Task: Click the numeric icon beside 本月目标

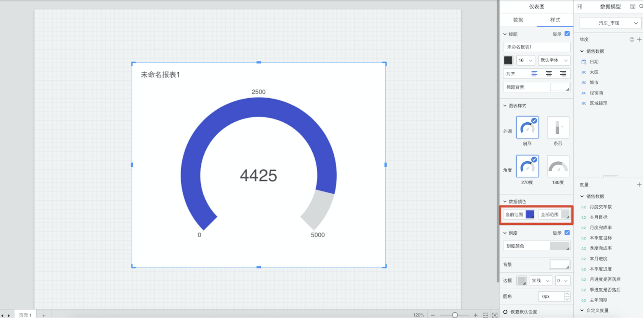Action: [584, 217]
